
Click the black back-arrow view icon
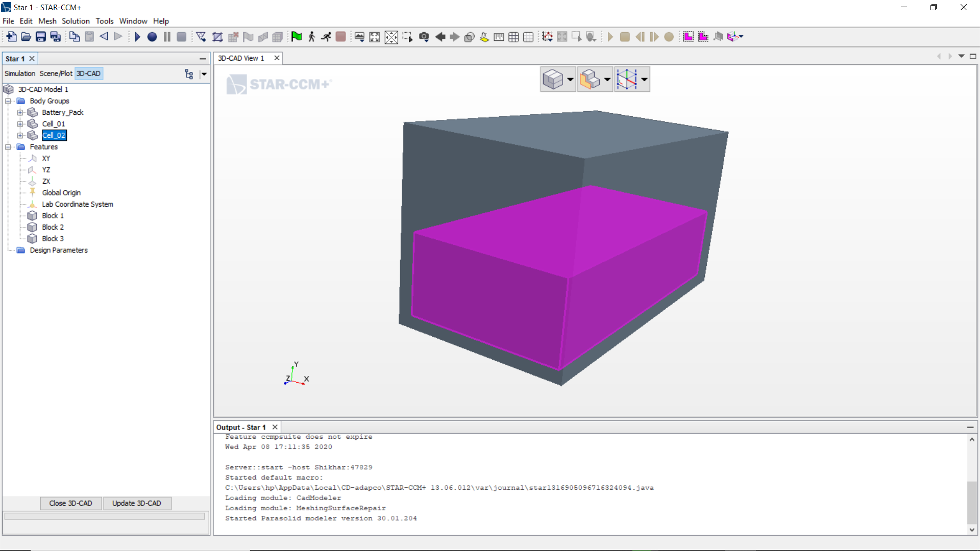[440, 37]
